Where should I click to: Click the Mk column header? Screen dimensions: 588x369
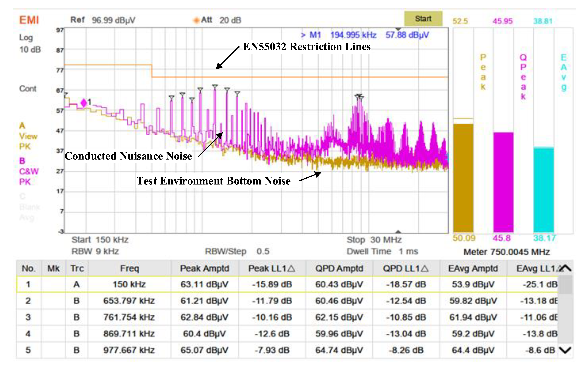(x=53, y=268)
